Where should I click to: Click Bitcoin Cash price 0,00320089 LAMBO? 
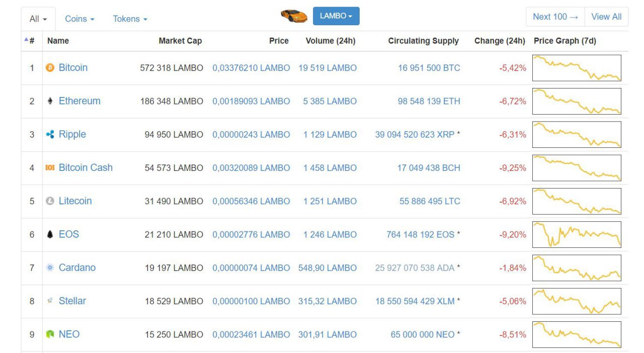[x=251, y=168]
